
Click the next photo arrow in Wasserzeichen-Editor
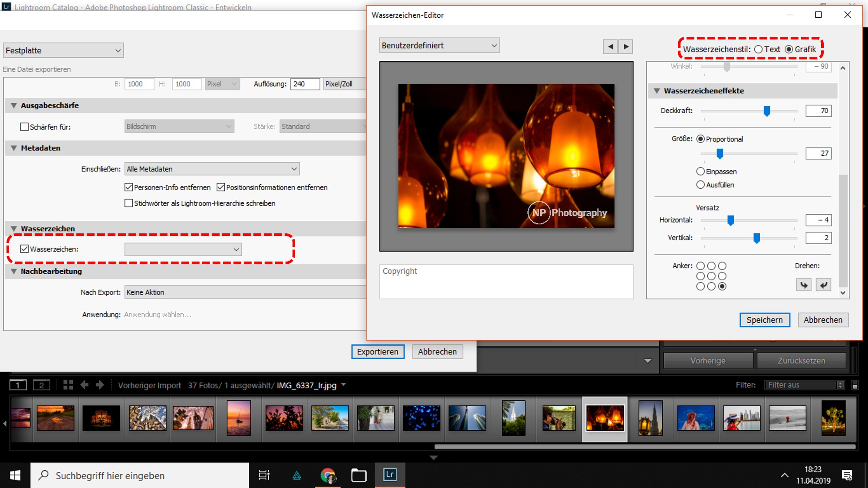[x=626, y=46]
